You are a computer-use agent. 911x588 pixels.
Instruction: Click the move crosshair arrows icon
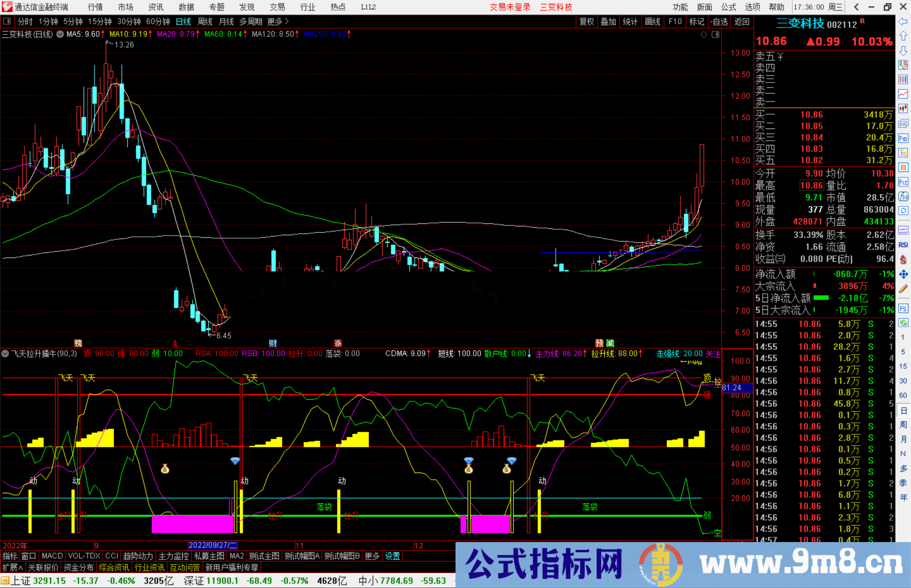pyautogui.click(x=903, y=274)
